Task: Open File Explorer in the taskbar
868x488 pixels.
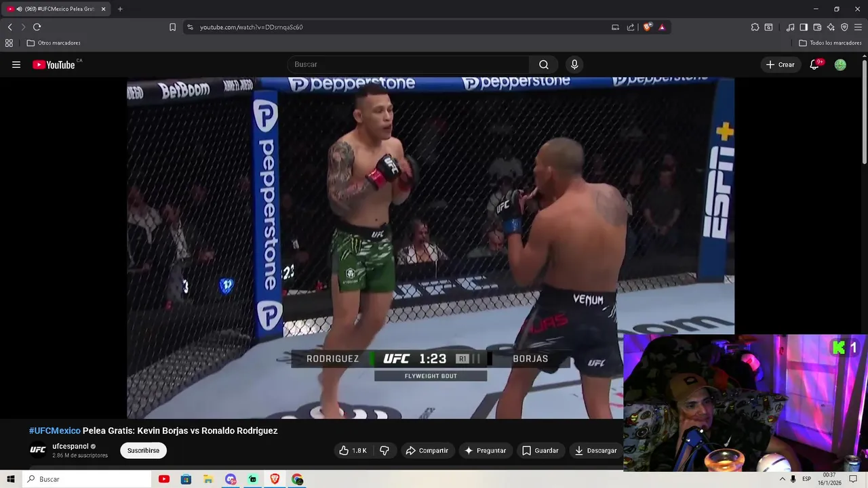Action: click(208, 479)
